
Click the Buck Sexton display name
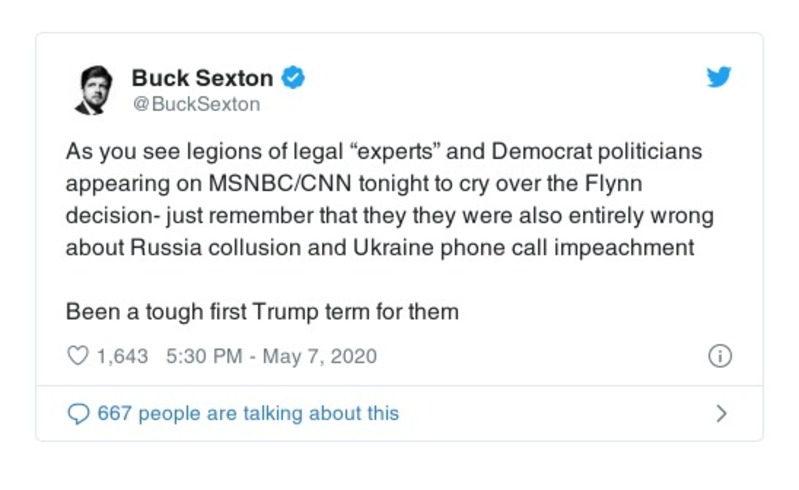click(x=201, y=77)
